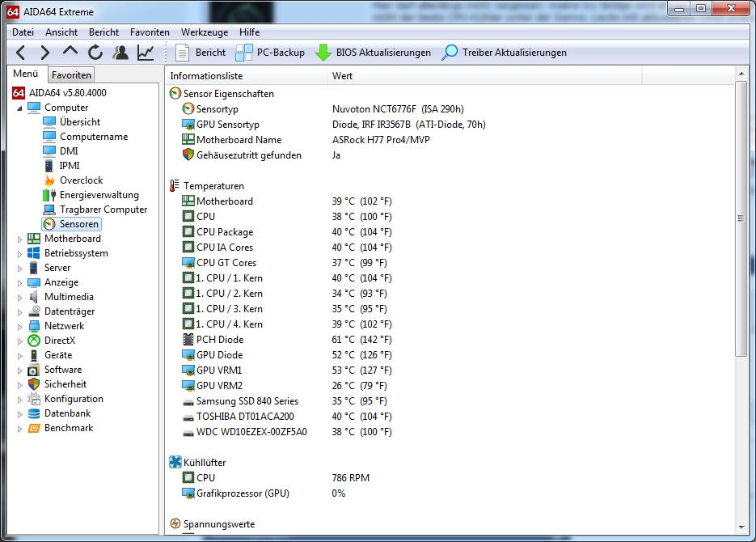Select IPMI in the tree
The image size is (756, 542).
coord(70,165)
